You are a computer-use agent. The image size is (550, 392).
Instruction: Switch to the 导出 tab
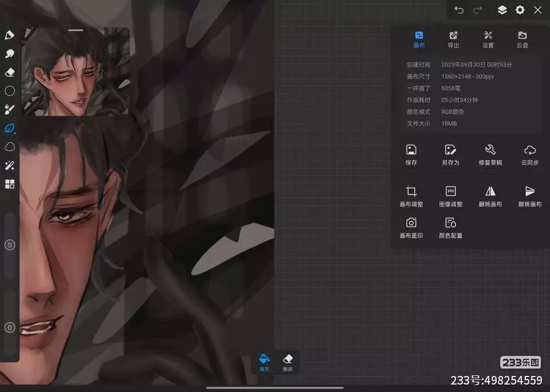pos(453,39)
